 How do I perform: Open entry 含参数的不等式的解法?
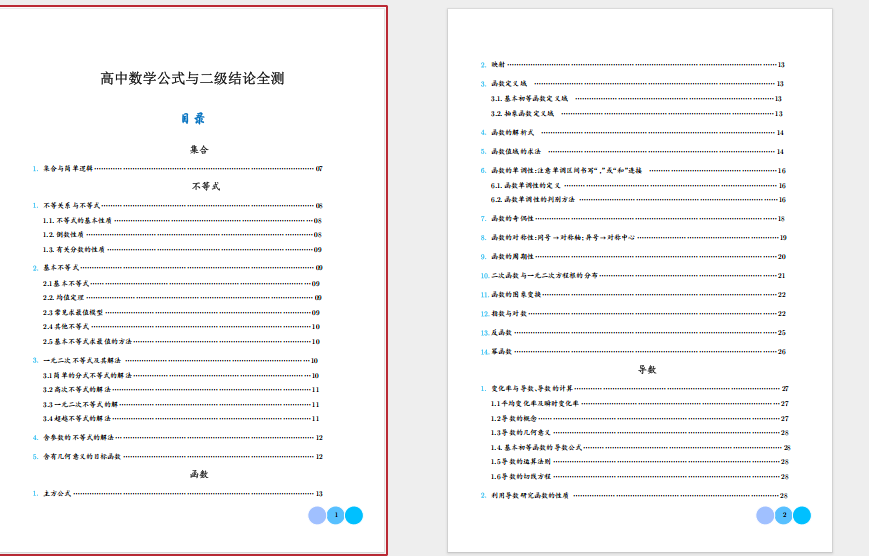point(177,437)
